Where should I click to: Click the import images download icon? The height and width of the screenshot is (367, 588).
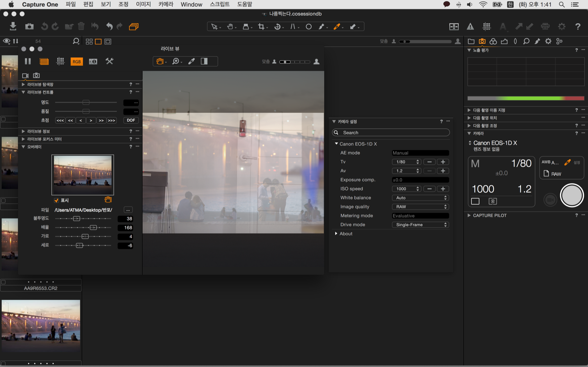coord(13,26)
